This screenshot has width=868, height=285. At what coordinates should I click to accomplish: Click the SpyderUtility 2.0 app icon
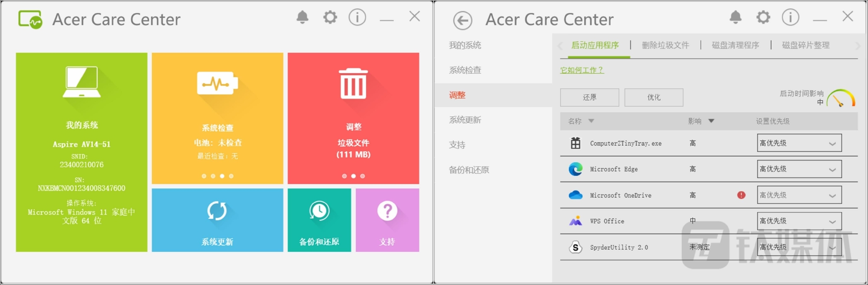tap(576, 247)
